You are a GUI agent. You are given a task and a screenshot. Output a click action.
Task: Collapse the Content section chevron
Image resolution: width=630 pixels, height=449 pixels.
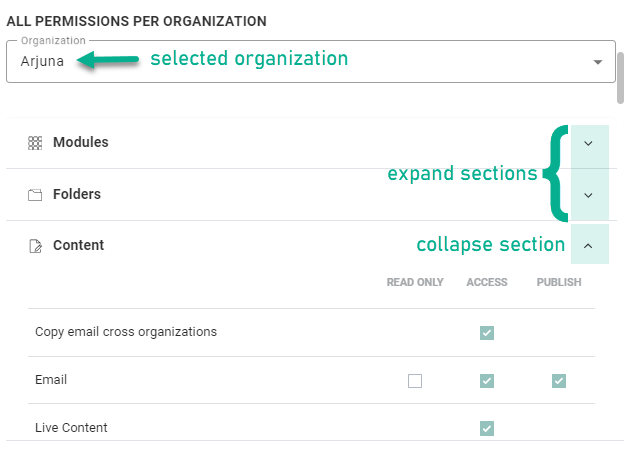(588, 245)
